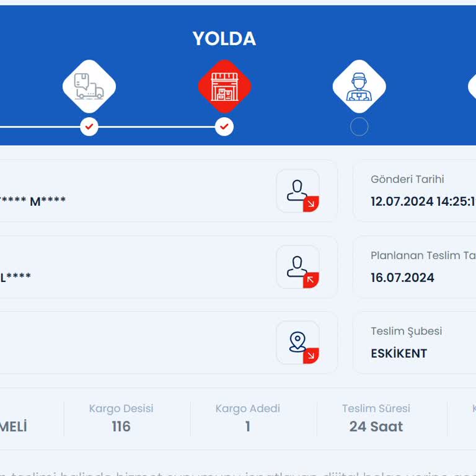Screen dimensions: 476x476
Task: Click the ESKİKENT delivery branch name
Action: [399, 353]
